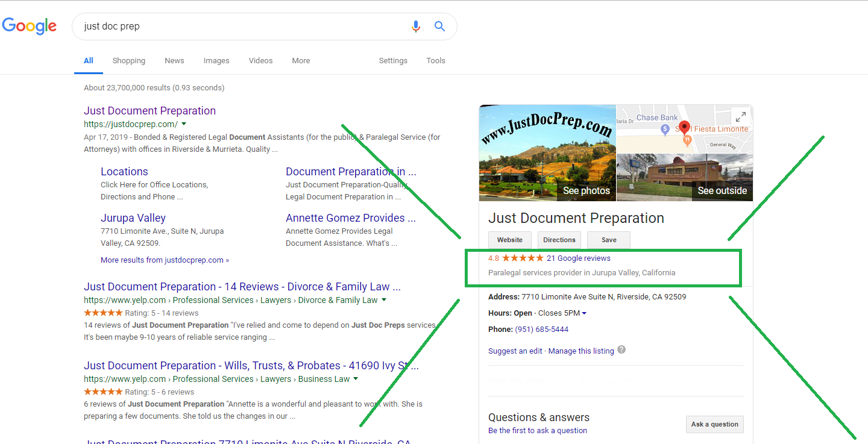Click the See photos thumbnail
868x444 pixels.
547,153
